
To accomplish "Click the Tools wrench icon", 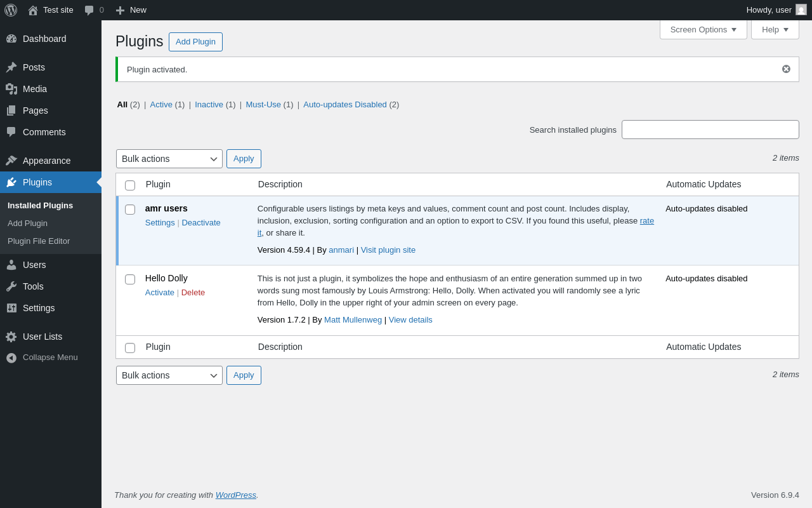I will pyautogui.click(x=11, y=286).
